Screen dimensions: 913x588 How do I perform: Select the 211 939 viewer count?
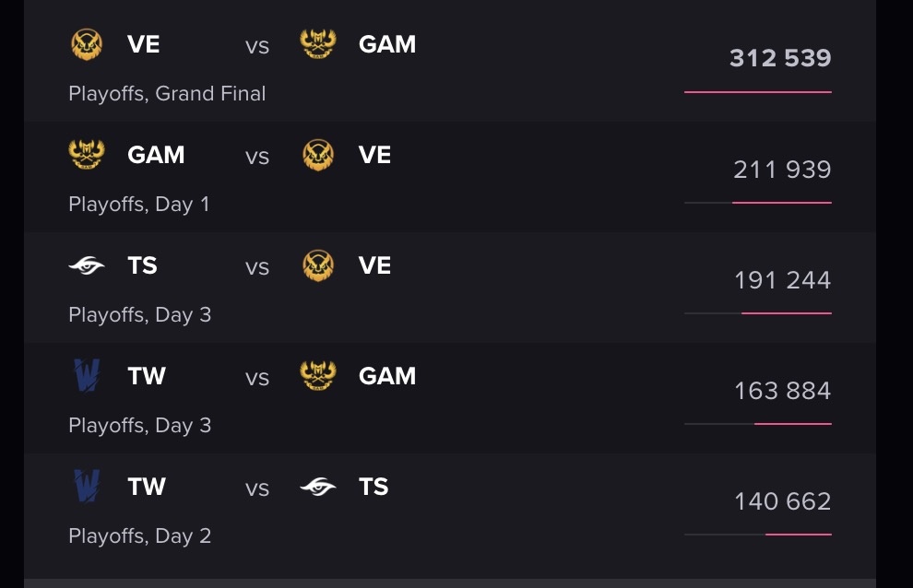click(782, 170)
